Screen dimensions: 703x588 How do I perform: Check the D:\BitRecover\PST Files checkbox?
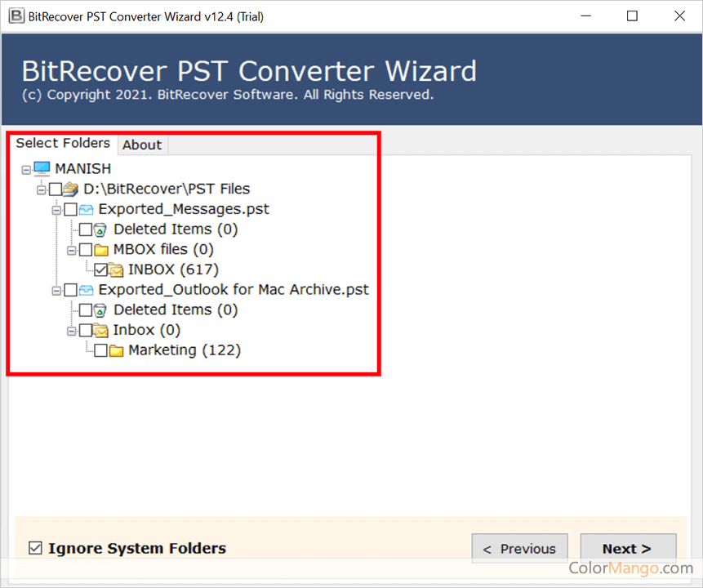coord(56,189)
